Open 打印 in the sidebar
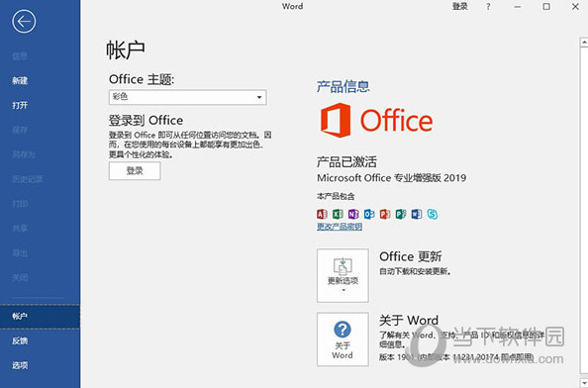The image size is (588, 388). [x=20, y=204]
